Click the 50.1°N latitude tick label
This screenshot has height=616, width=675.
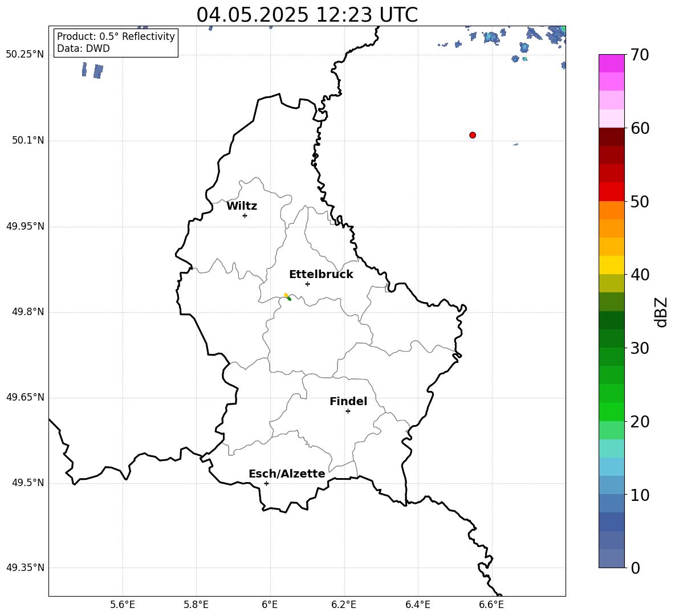(28, 141)
